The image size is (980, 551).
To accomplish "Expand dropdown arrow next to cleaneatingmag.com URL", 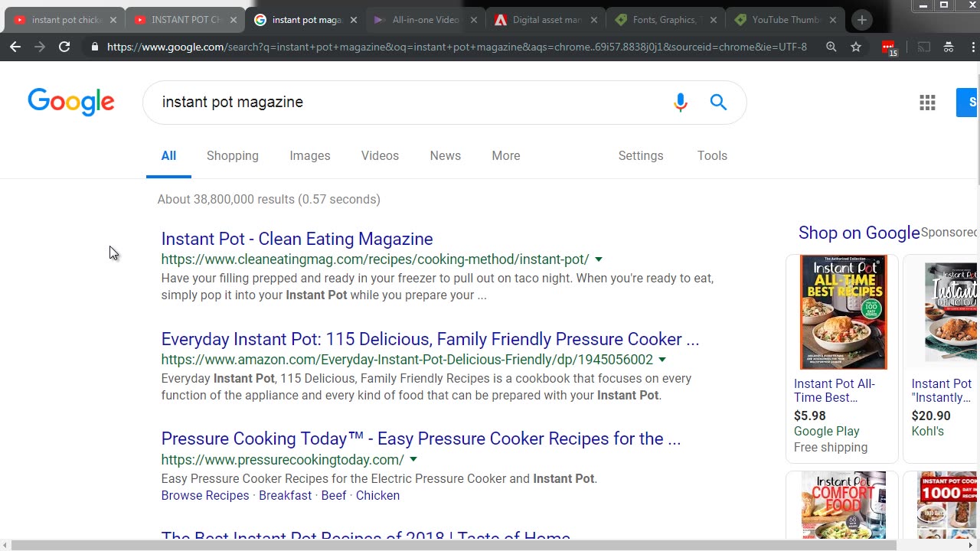I will (x=599, y=259).
